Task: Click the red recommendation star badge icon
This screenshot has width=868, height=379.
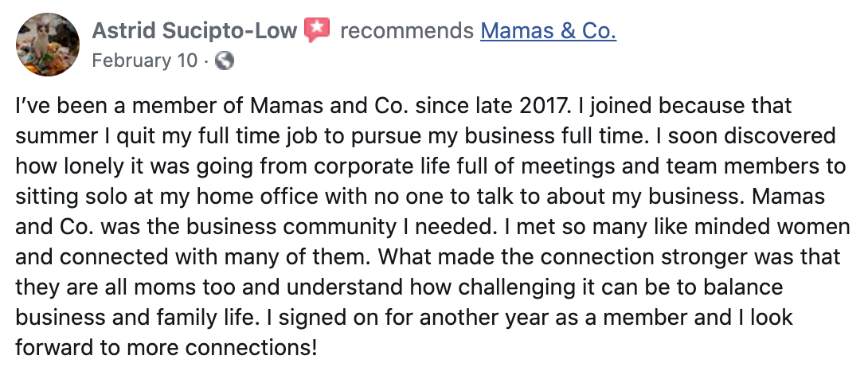Action: click(x=317, y=31)
